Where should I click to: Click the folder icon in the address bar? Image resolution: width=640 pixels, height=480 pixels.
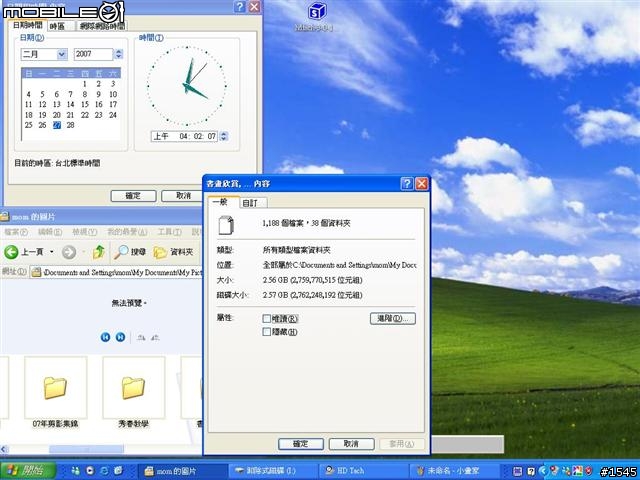(36, 272)
